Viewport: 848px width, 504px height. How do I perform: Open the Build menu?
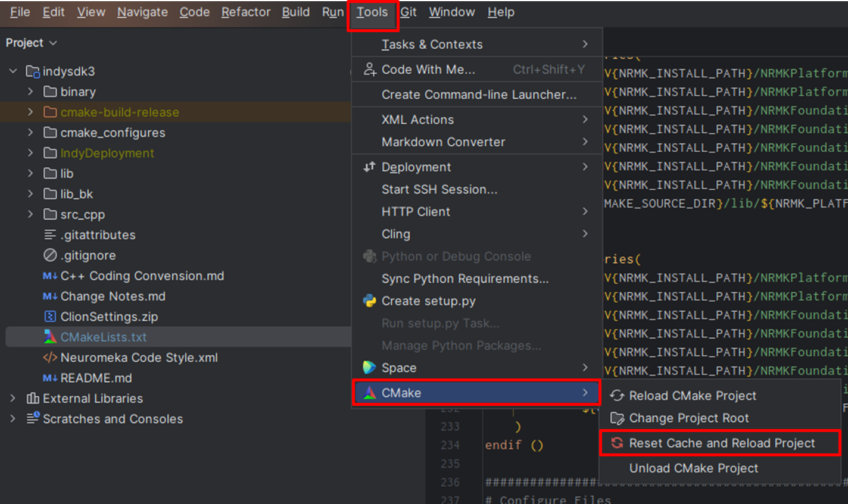tap(296, 12)
